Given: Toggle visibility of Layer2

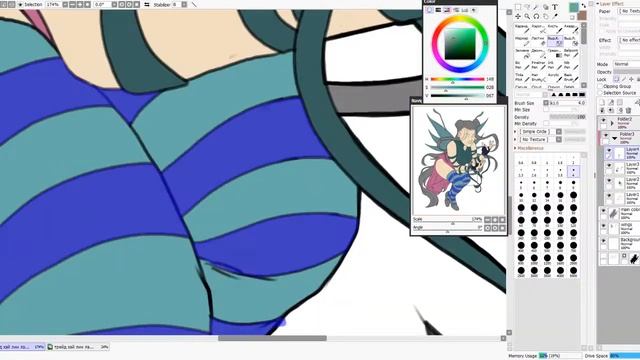Looking at the screenshot, I should point(609,181).
